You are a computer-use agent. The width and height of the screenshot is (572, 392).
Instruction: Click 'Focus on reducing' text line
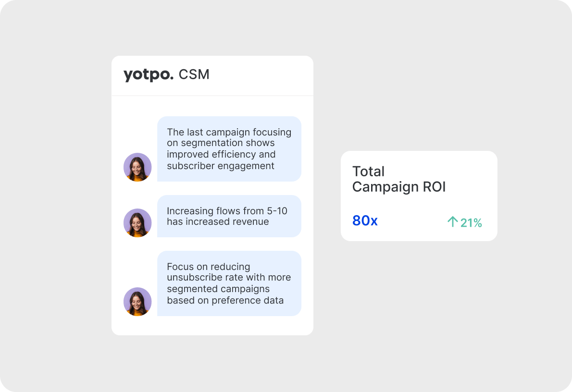click(x=208, y=267)
